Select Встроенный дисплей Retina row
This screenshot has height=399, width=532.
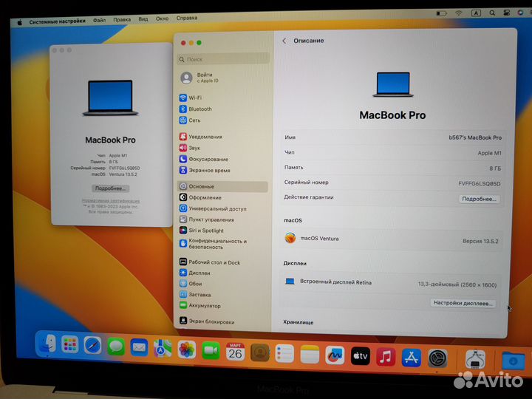point(391,283)
